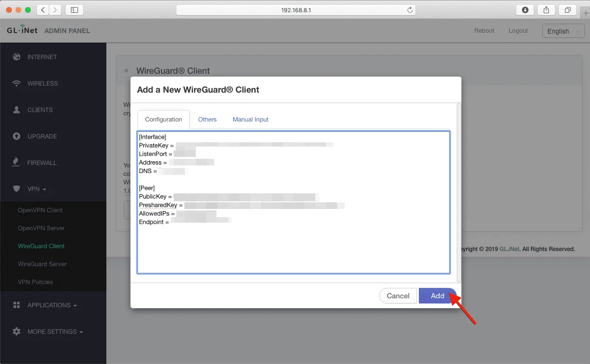
Task: Click the Applications grid icon
Action: pos(17,305)
